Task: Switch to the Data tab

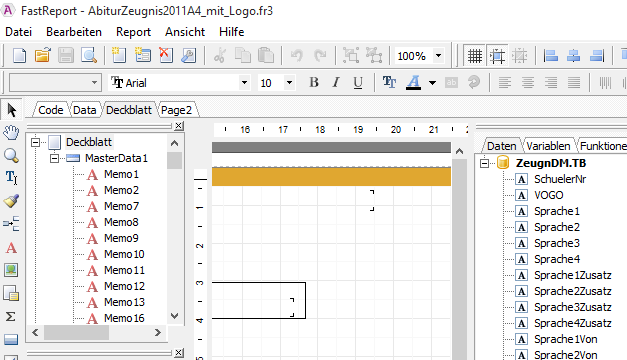Action: point(84,110)
